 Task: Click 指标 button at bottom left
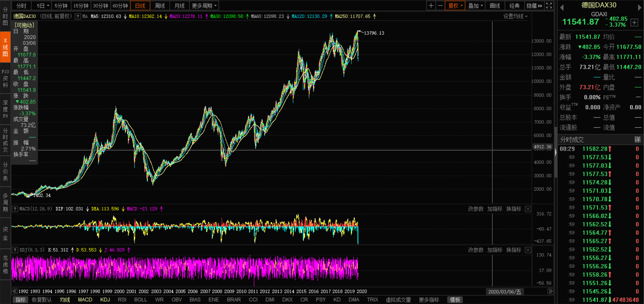pos(20,300)
